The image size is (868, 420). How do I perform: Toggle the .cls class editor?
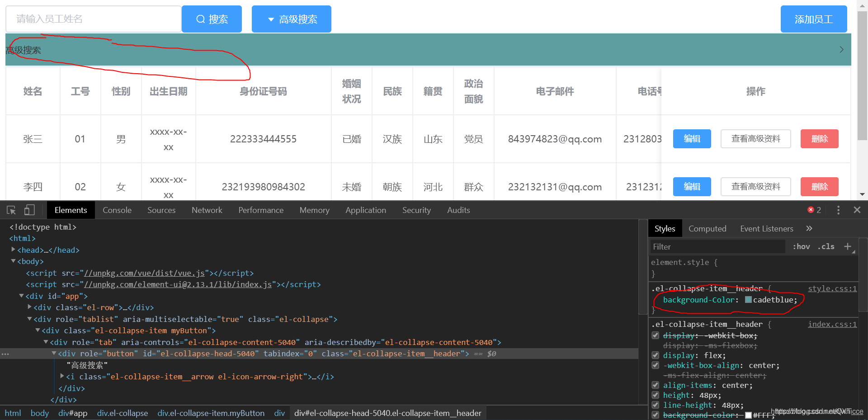tap(826, 246)
